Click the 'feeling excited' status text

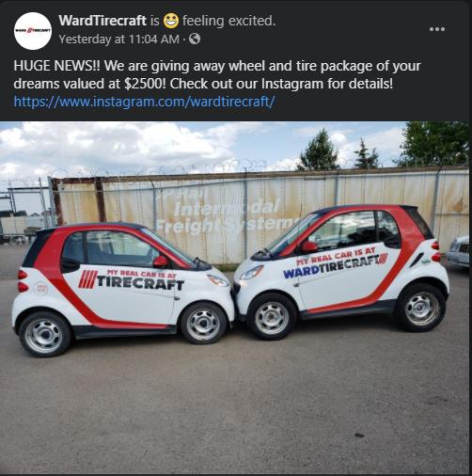(228, 21)
